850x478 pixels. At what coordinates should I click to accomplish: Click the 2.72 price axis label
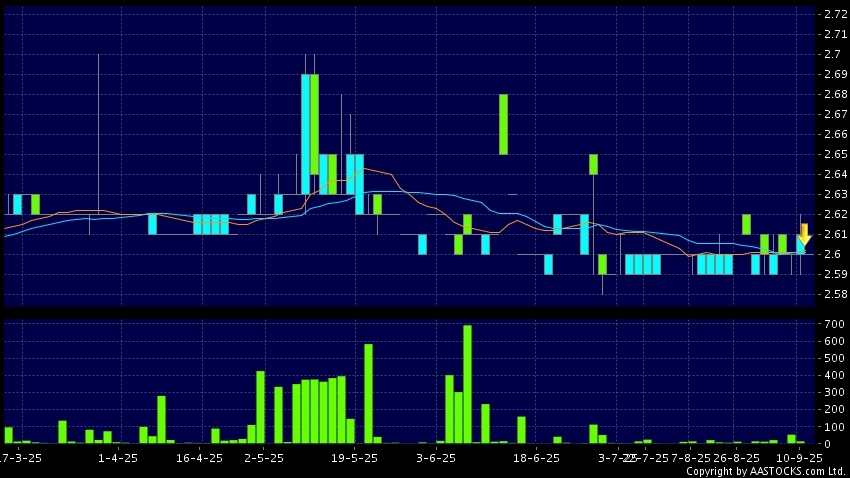835,14
